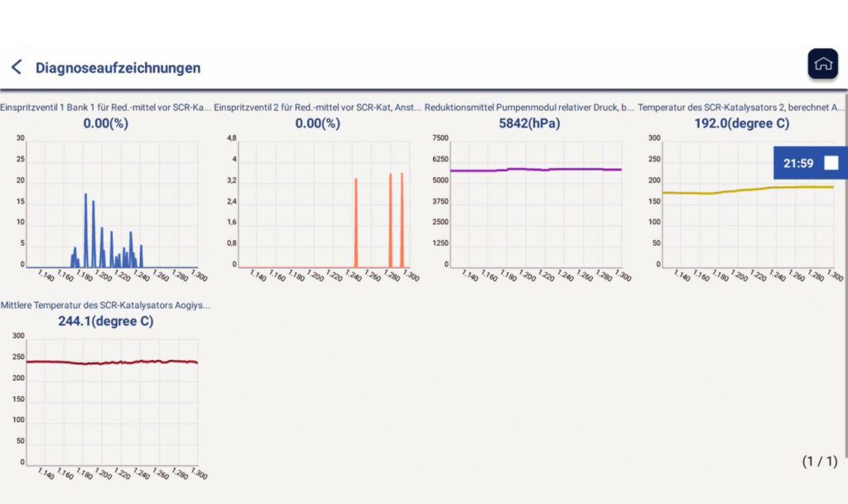This screenshot has height=504, width=848.
Task: Go back using the left chevron arrow
Action: [x=16, y=67]
